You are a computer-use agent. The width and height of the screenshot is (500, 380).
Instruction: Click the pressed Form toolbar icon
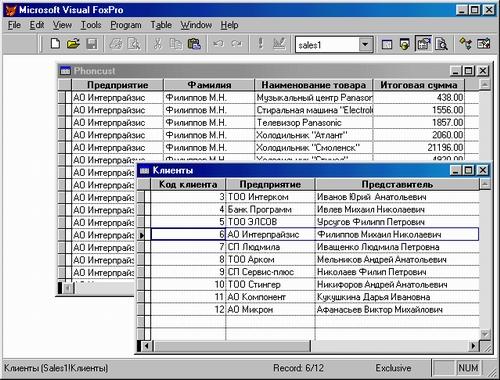click(x=423, y=44)
